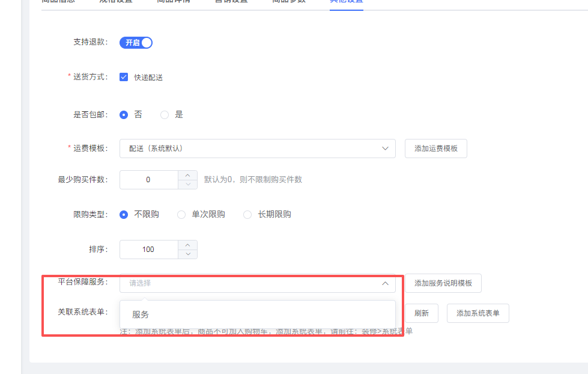
Task: Choose 长期限购 as 限购类型
Action: tap(247, 215)
